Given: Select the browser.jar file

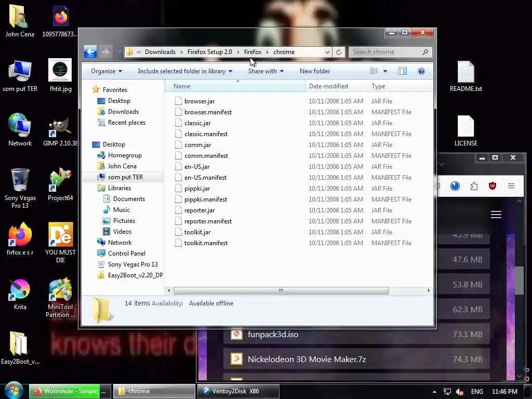Looking at the screenshot, I should 199,101.
